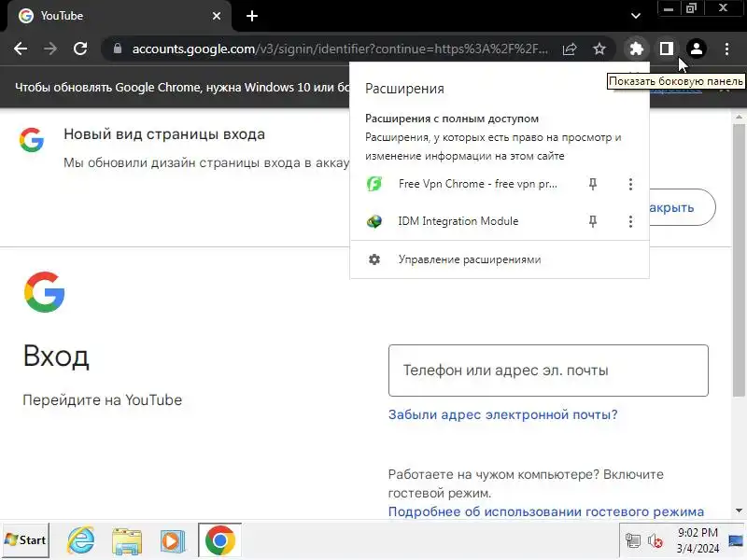Open the Windows Start button
The image size is (747, 560).
coord(26,540)
